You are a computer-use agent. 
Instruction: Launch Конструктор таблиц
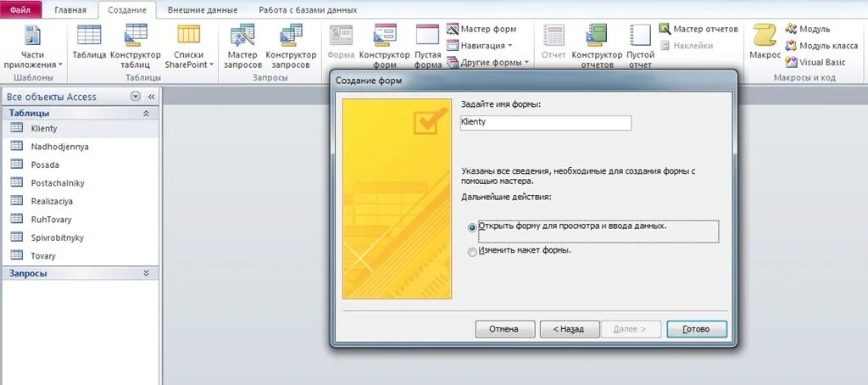[136, 46]
